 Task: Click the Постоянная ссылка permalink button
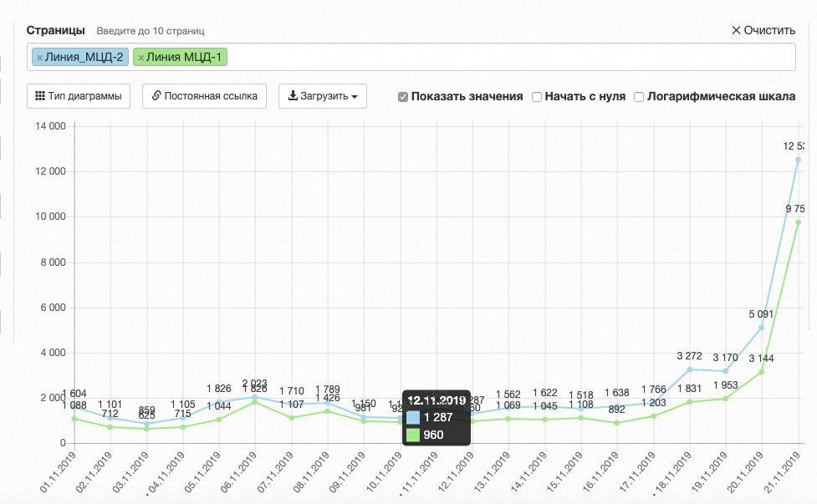204,96
